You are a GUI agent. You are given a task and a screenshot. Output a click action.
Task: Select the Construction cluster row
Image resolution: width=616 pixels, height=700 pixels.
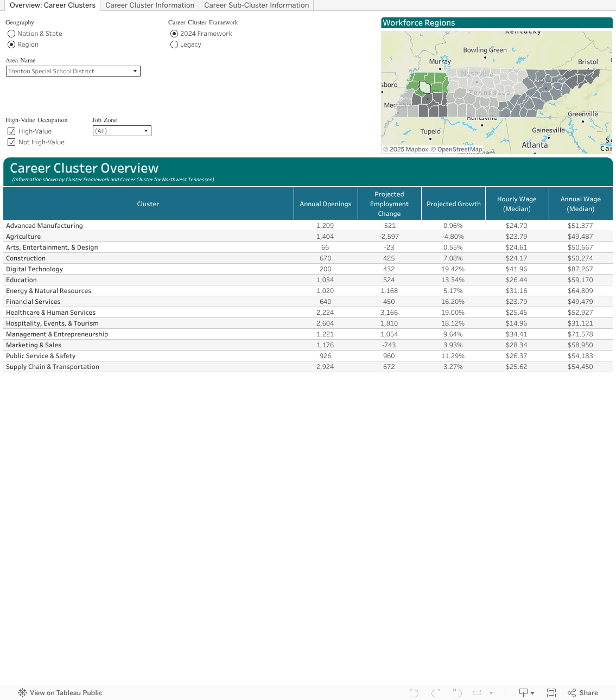[308, 258]
